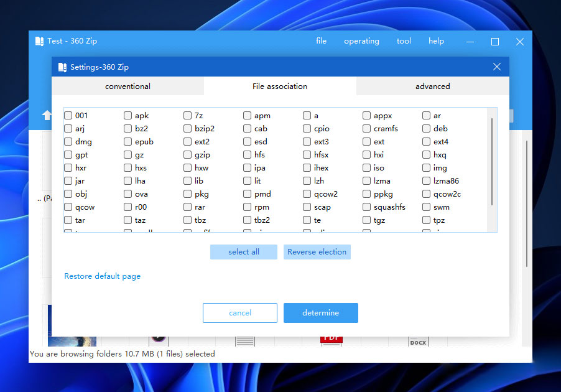The height and width of the screenshot is (392, 561).
Task: Tick the tbz2 checkbox
Action: point(248,220)
